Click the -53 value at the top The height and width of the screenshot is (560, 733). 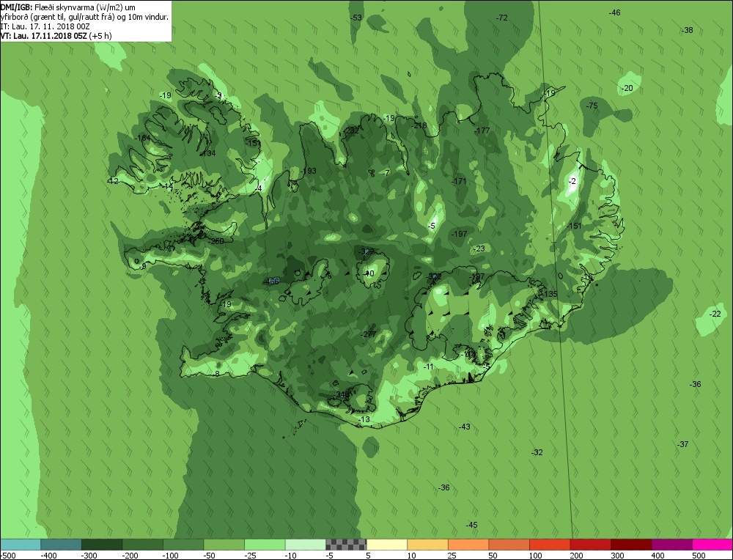356,18
